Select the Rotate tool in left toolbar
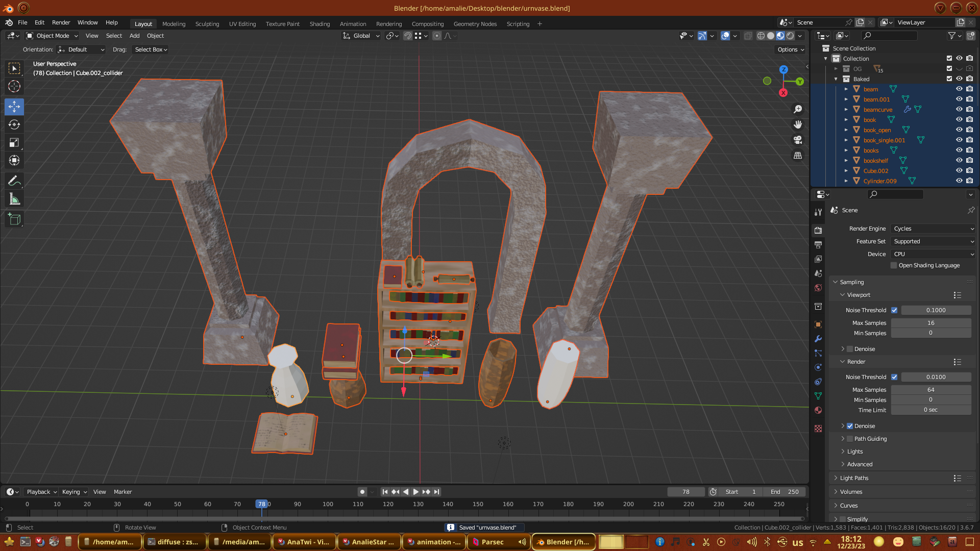This screenshot has width=980, height=551. tap(14, 125)
